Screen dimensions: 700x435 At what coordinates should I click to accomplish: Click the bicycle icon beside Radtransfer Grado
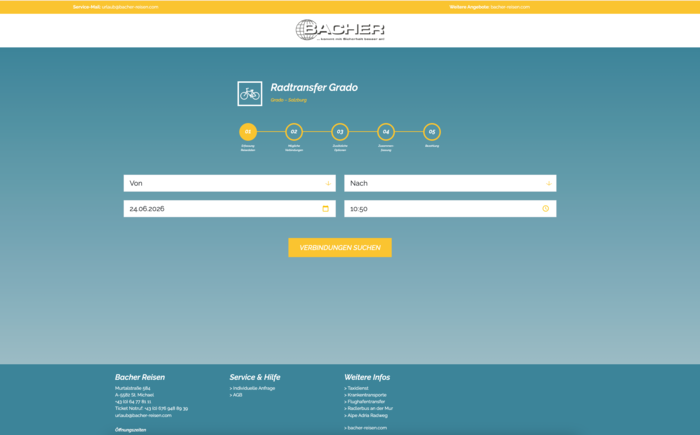(250, 94)
